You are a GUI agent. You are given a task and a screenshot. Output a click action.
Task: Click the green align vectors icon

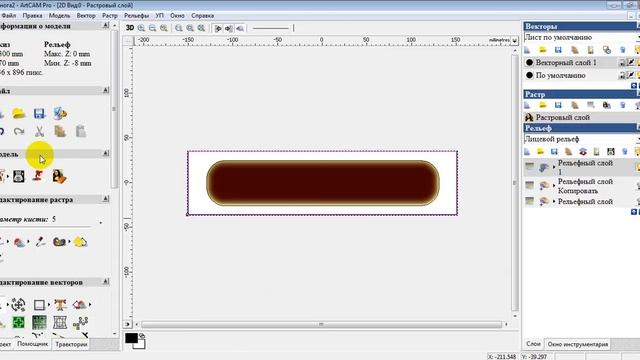pyautogui.click(x=18, y=322)
